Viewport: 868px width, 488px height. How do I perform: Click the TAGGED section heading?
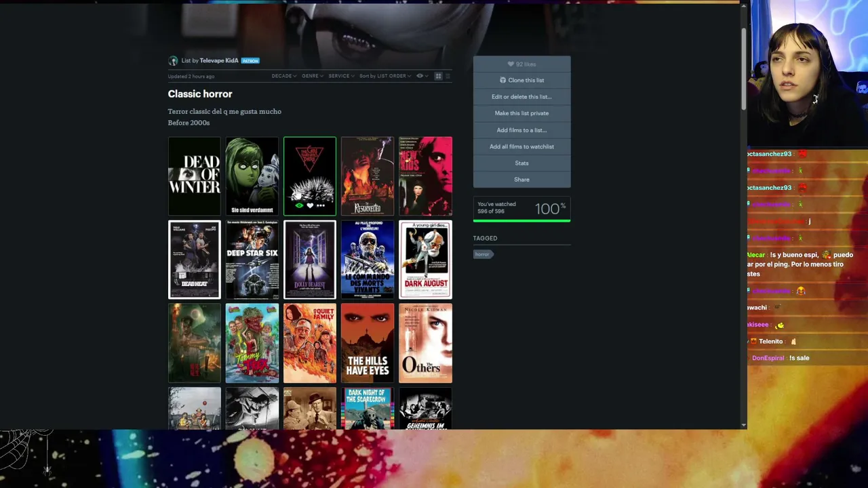[x=485, y=239]
